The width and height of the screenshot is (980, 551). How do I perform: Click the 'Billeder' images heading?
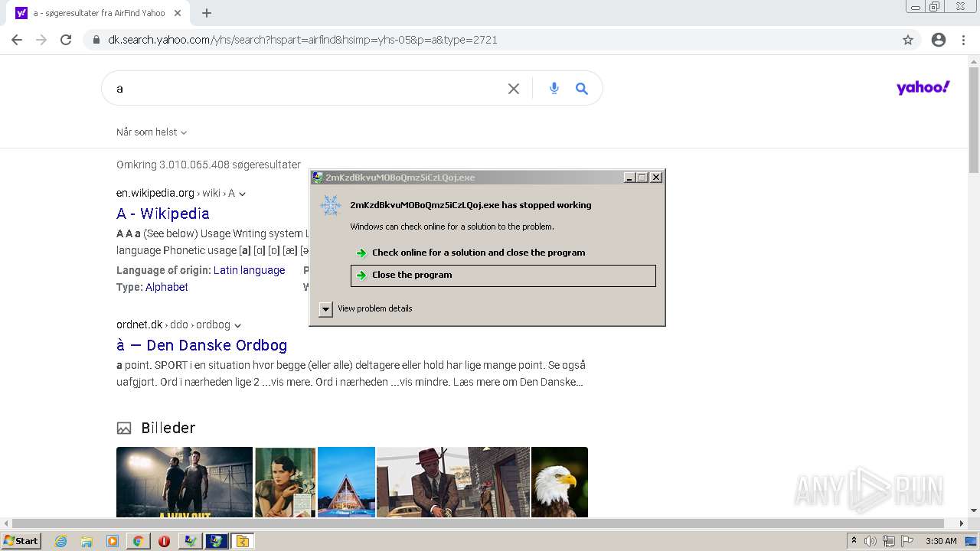168,428
